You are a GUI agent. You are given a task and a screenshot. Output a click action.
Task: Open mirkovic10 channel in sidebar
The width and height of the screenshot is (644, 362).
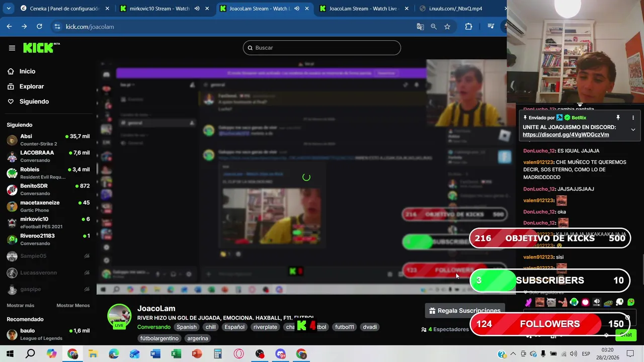[48, 223]
